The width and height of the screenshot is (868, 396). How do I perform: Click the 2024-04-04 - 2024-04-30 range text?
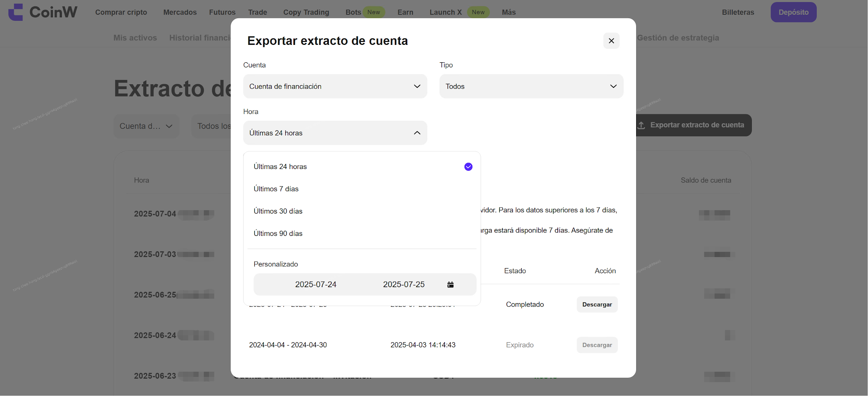tap(288, 345)
